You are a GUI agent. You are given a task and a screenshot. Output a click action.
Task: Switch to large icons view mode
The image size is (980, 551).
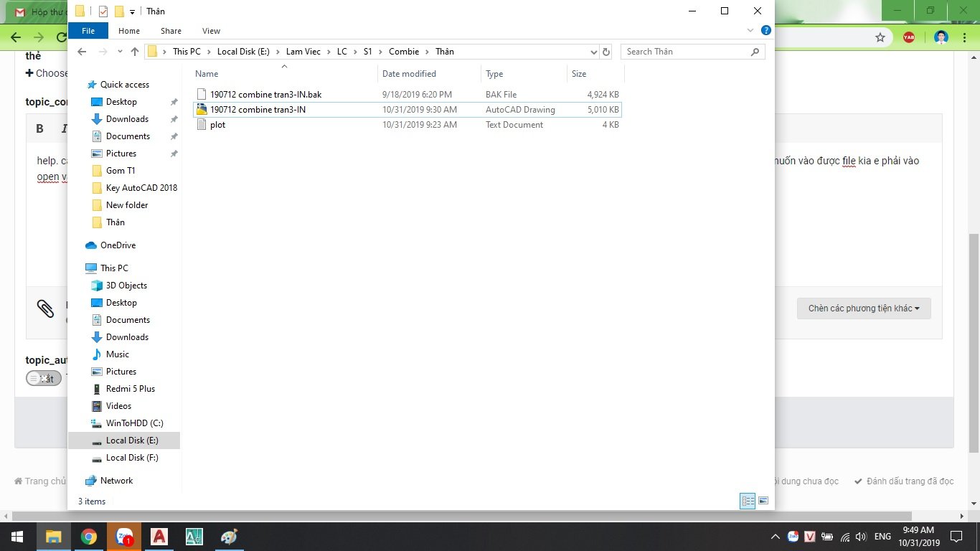coord(763,501)
